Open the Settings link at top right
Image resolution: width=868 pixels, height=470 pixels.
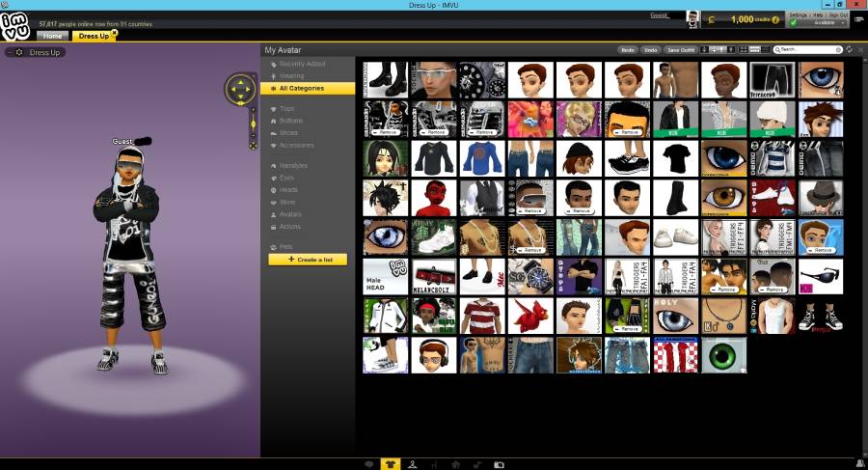[x=799, y=15]
